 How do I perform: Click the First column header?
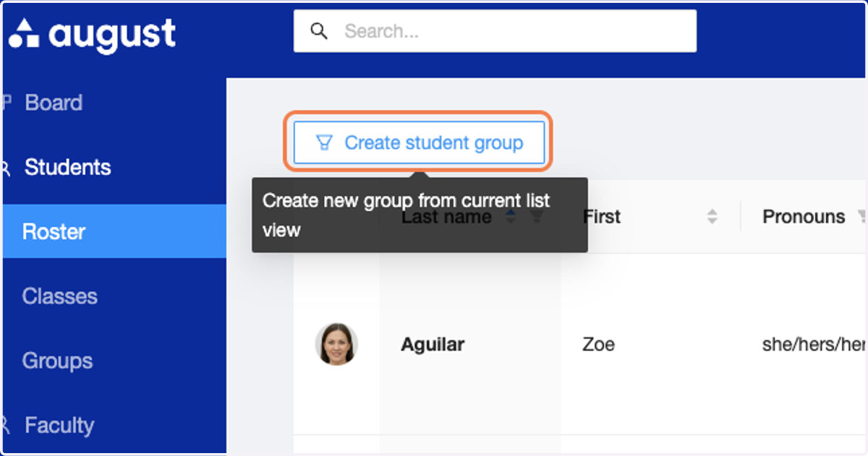coord(601,216)
